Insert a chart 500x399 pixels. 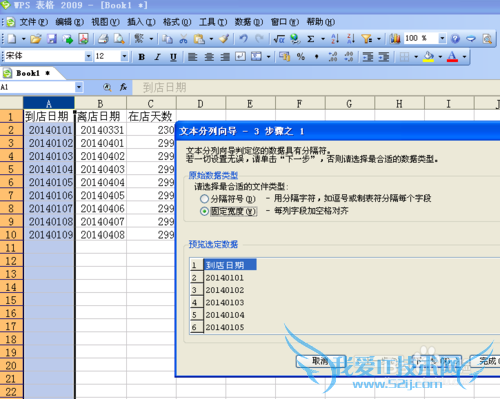point(395,39)
